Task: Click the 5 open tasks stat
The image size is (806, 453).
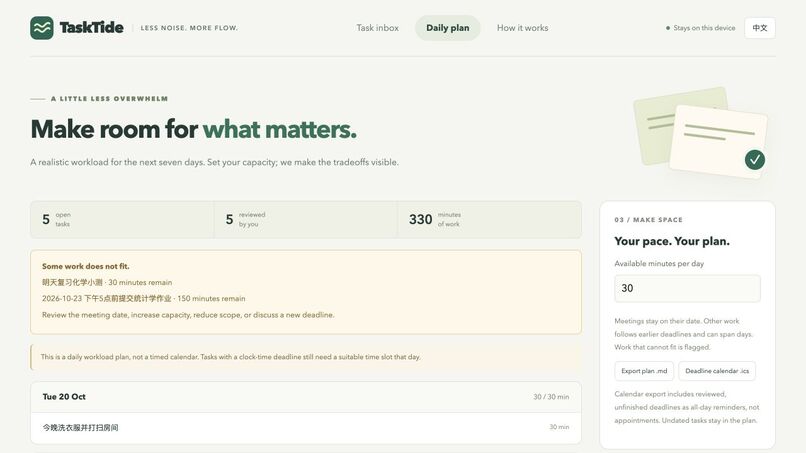Action: tap(122, 220)
